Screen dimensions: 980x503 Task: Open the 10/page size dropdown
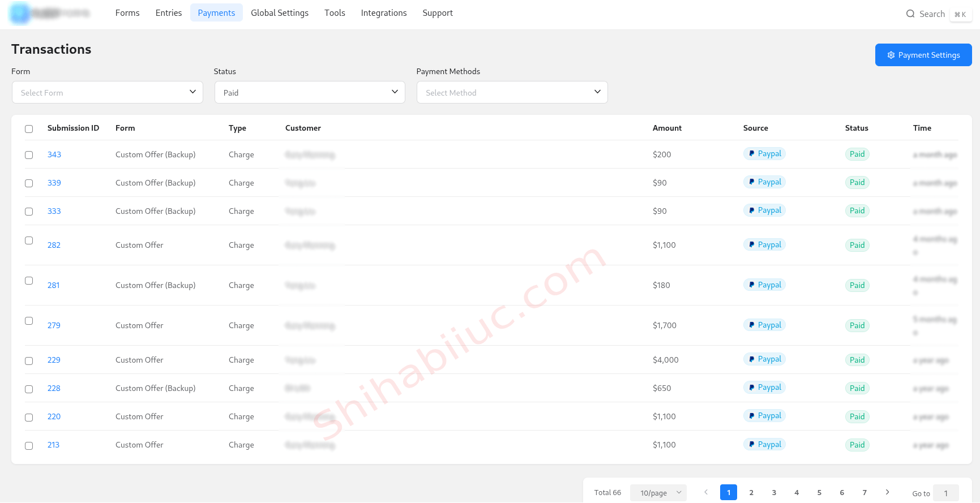click(x=658, y=493)
